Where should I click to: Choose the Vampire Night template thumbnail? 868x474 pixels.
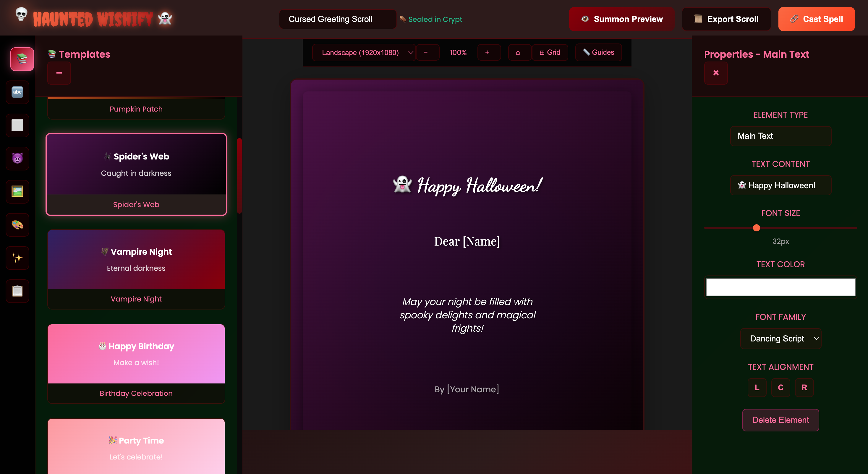pos(136,259)
